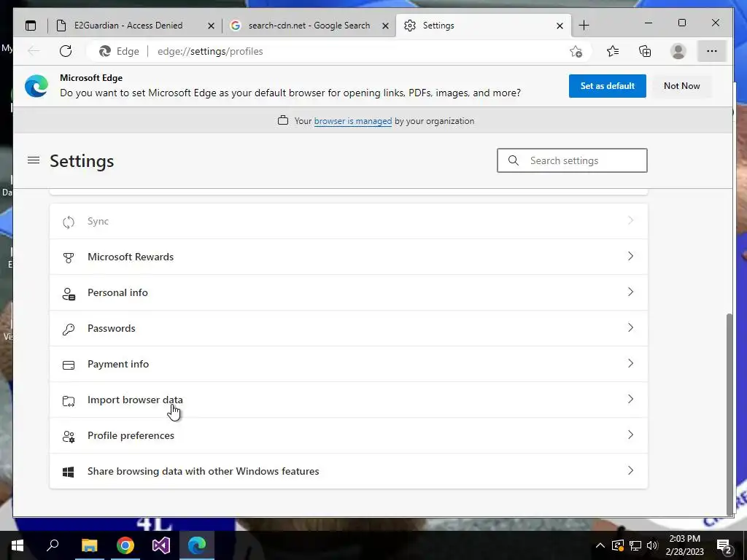Open the Windows Start menu
The width and height of the screenshot is (747, 560).
click(18, 545)
